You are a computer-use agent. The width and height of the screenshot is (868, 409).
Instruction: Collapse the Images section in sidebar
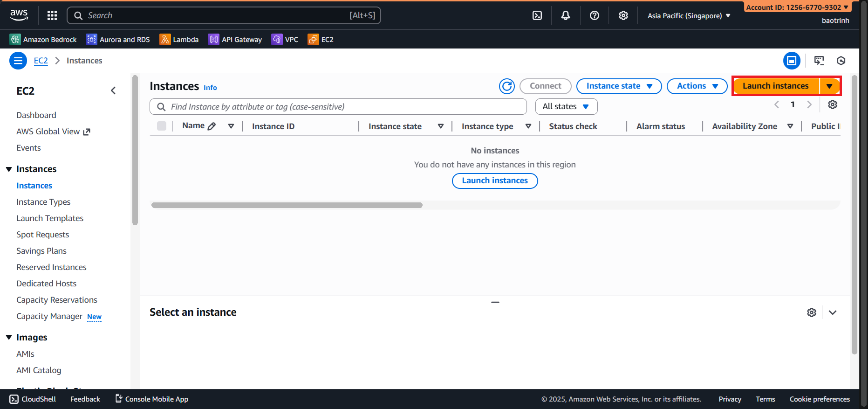[x=9, y=337]
